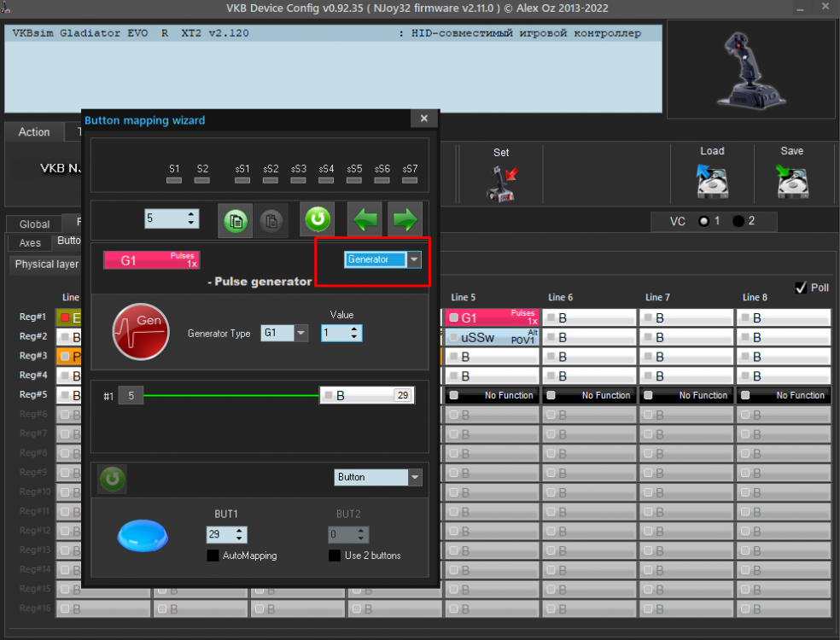Select VC radio option 1
This screenshot has height=640, width=840.
(704, 221)
